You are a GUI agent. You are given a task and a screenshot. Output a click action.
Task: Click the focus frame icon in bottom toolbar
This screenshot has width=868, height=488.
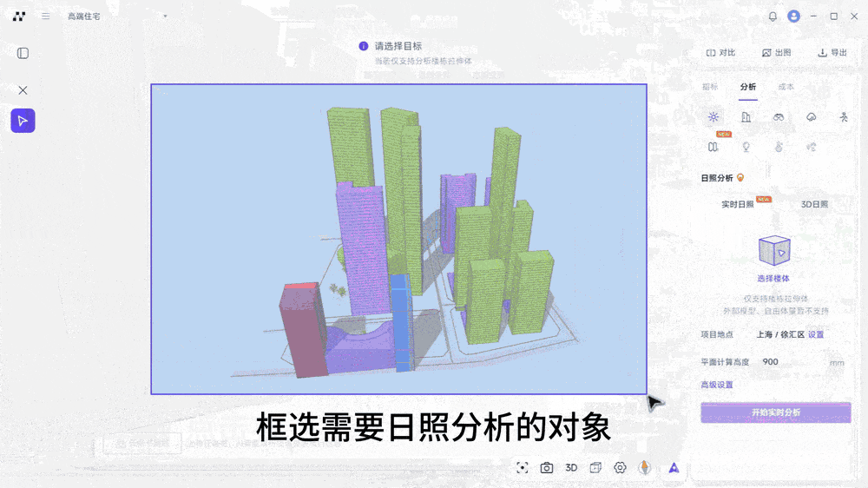coord(522,467)
